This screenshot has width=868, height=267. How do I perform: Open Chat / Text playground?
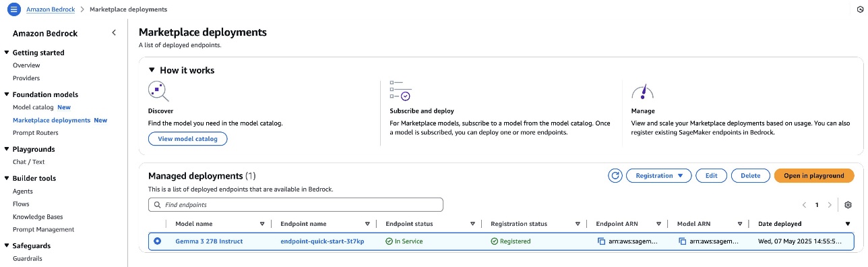(29, 162)
